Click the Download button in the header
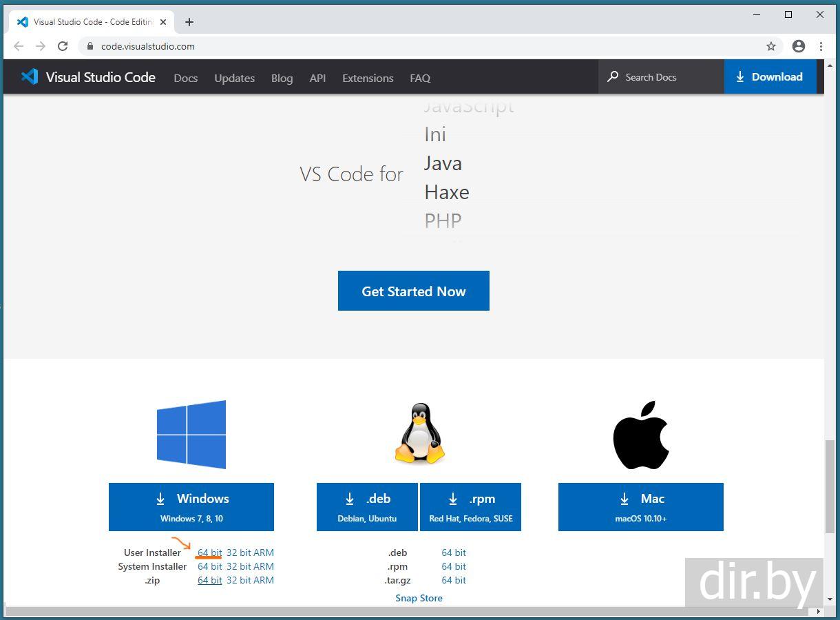 click(770, 77)
